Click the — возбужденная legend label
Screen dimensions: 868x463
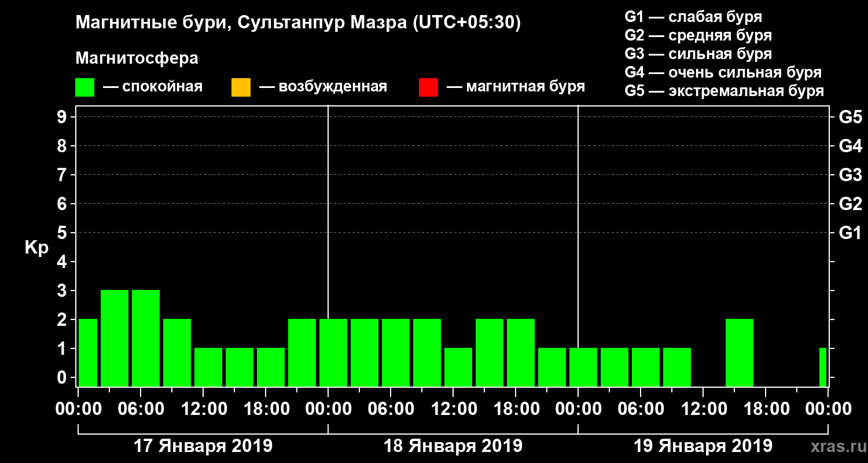tap(323, 87)
